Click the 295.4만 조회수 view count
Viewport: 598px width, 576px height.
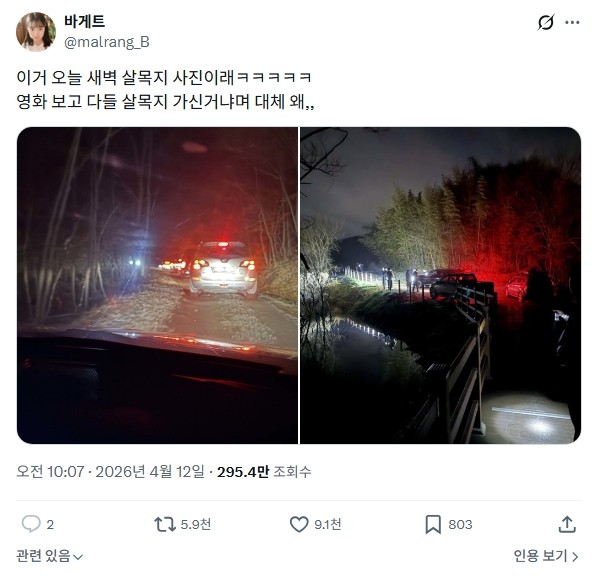tap(264, 472)
